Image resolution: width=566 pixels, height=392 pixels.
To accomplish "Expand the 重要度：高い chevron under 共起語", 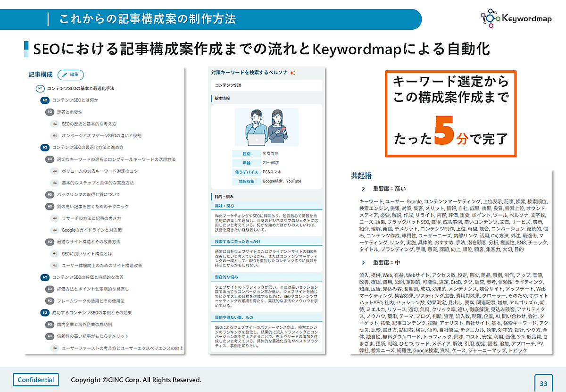I will click(363, 188).
